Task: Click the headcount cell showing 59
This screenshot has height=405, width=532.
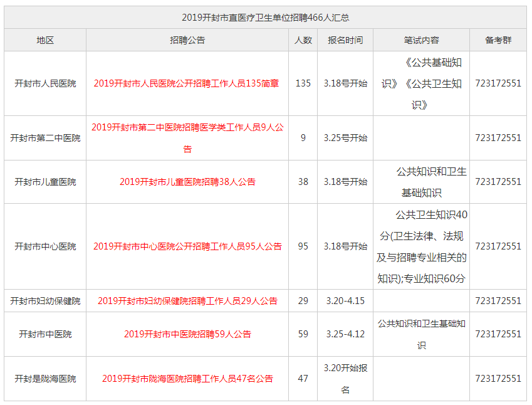Action: 303,334
